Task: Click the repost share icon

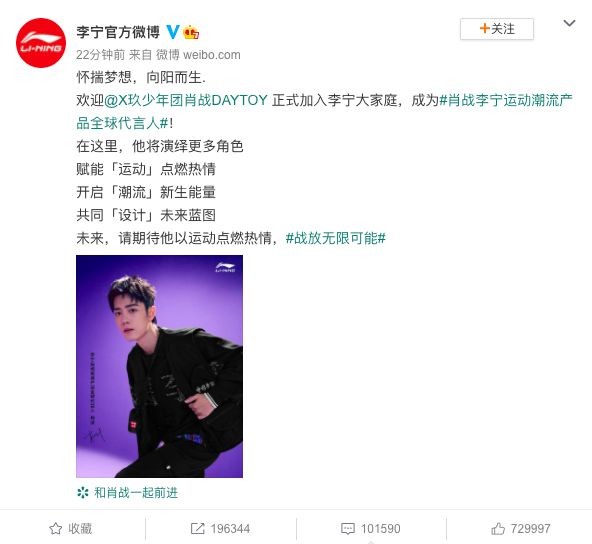Action: point(197,529)
